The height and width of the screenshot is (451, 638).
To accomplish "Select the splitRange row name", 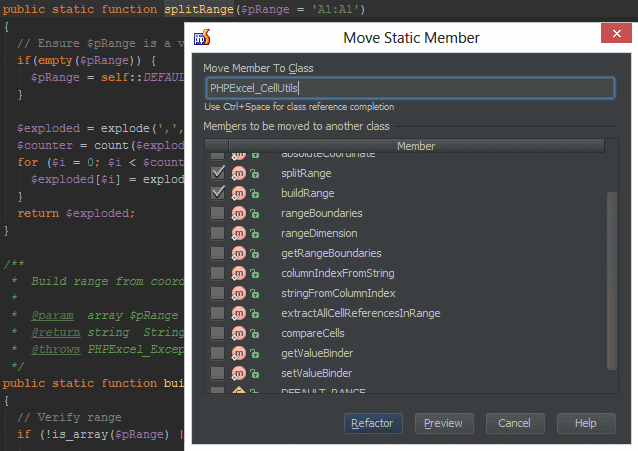I will (306, 173).
